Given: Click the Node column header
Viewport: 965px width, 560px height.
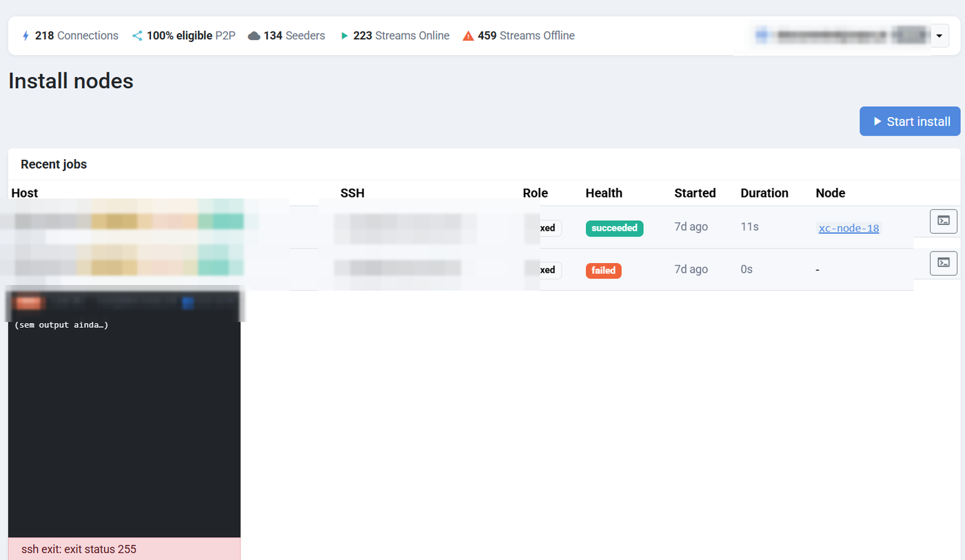Looking at the screenshot, I should coord(830,193).
